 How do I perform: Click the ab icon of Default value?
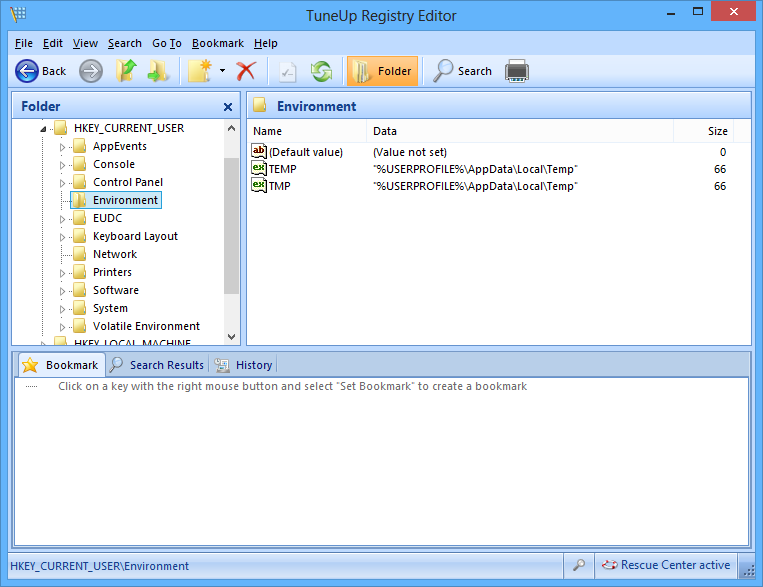259,151
